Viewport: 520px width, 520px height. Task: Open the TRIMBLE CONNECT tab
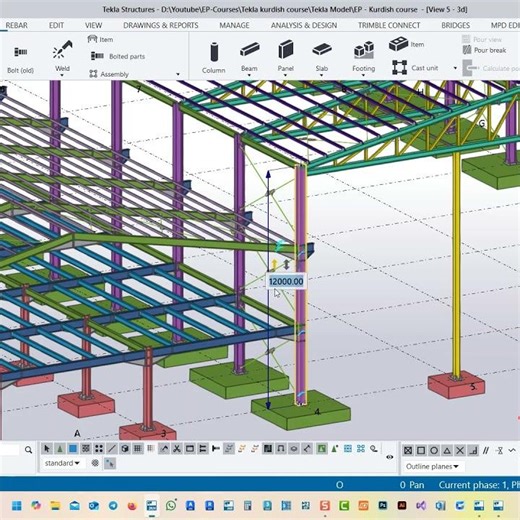tap(389, 25)
